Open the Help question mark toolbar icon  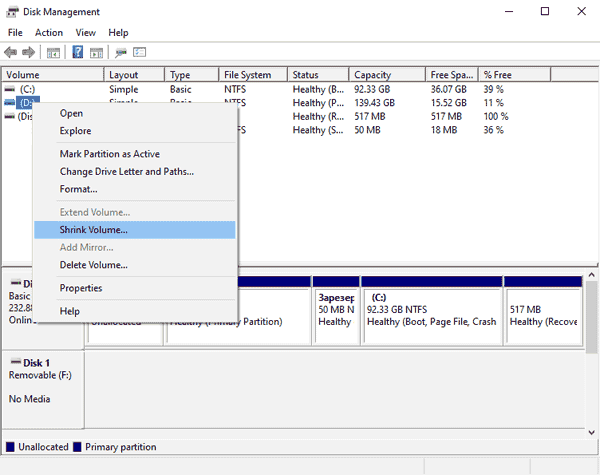78,52
